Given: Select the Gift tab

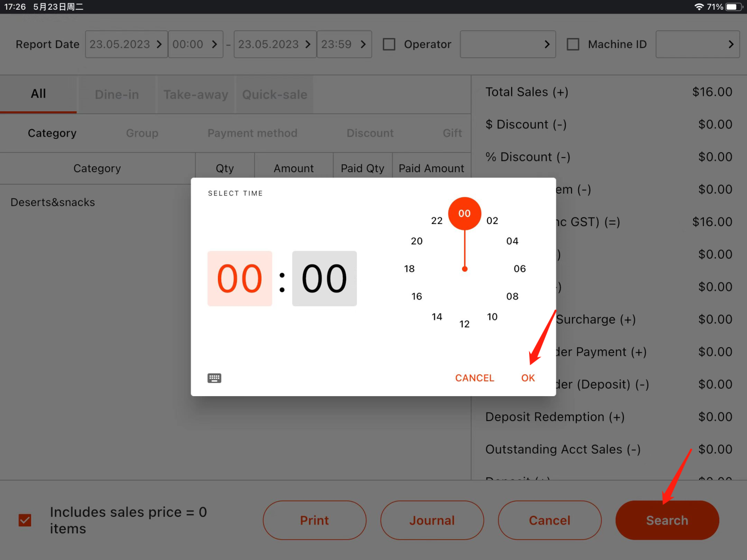Looking at the screenshot, I should 452,133.
